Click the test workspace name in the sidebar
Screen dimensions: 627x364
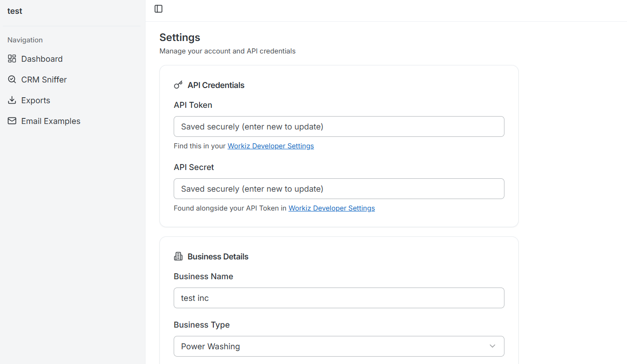[x=14, y=11]
